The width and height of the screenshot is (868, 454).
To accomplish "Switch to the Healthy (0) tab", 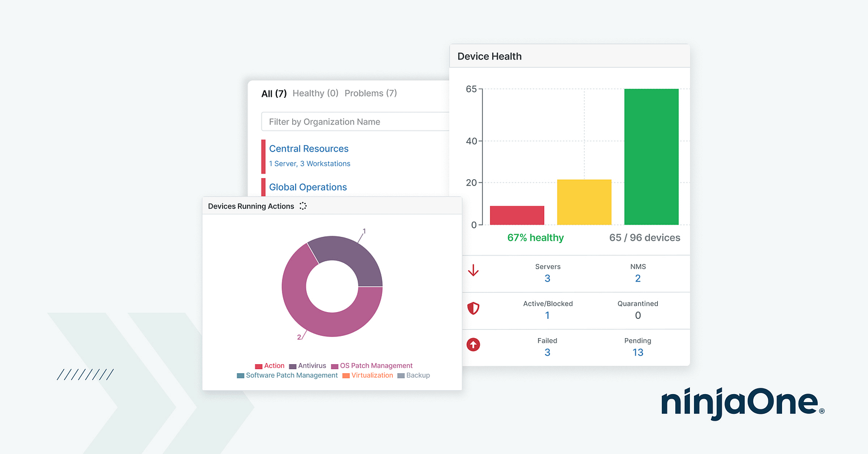I will click(x=315, y=93).
